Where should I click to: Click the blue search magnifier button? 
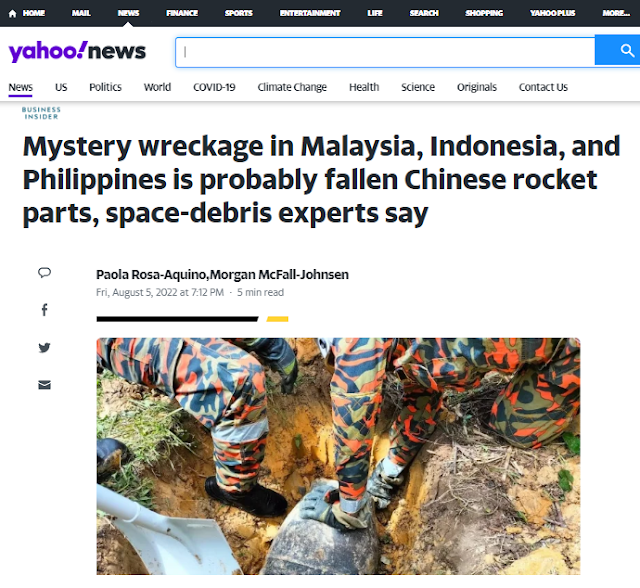tap(618, 50)
